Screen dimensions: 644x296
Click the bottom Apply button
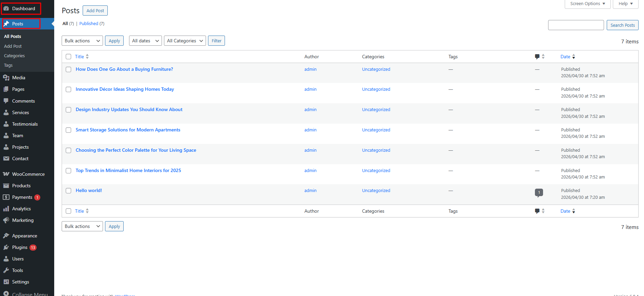[x=114, y=226]
